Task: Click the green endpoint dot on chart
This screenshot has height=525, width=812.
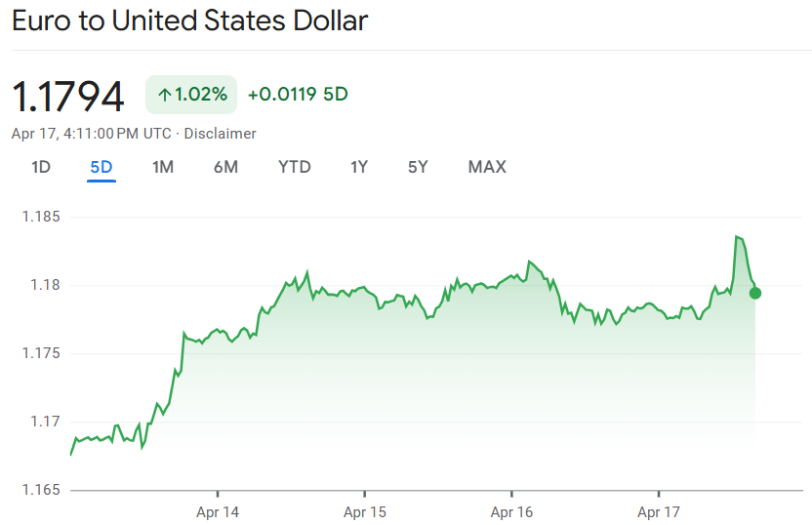Action: 755,293
